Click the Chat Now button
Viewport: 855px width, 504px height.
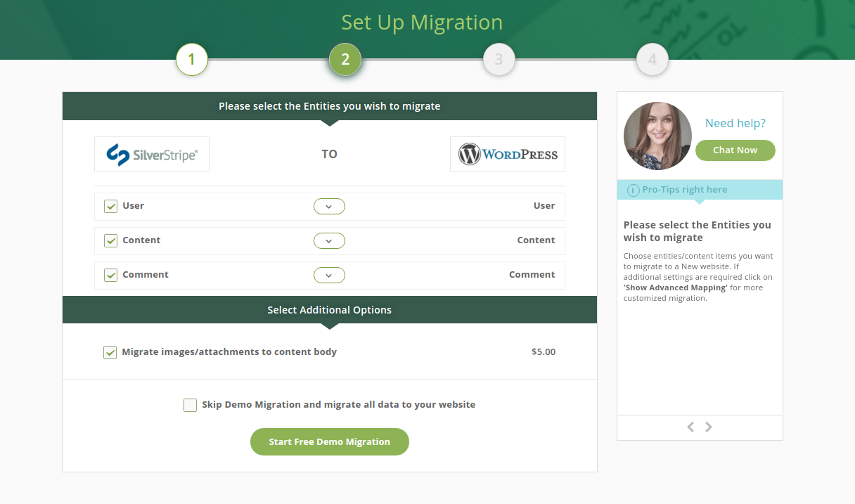coord(735,150)
